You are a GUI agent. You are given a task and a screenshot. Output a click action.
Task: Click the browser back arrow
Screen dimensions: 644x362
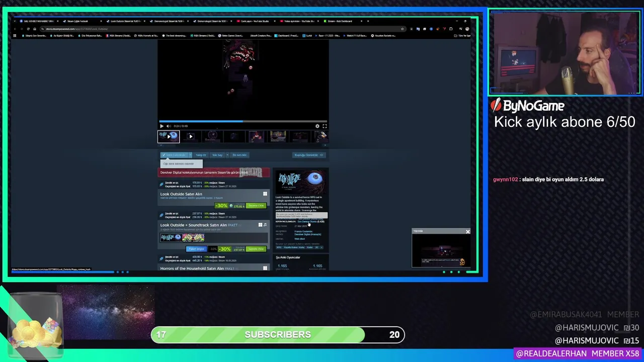pos(15,29)
